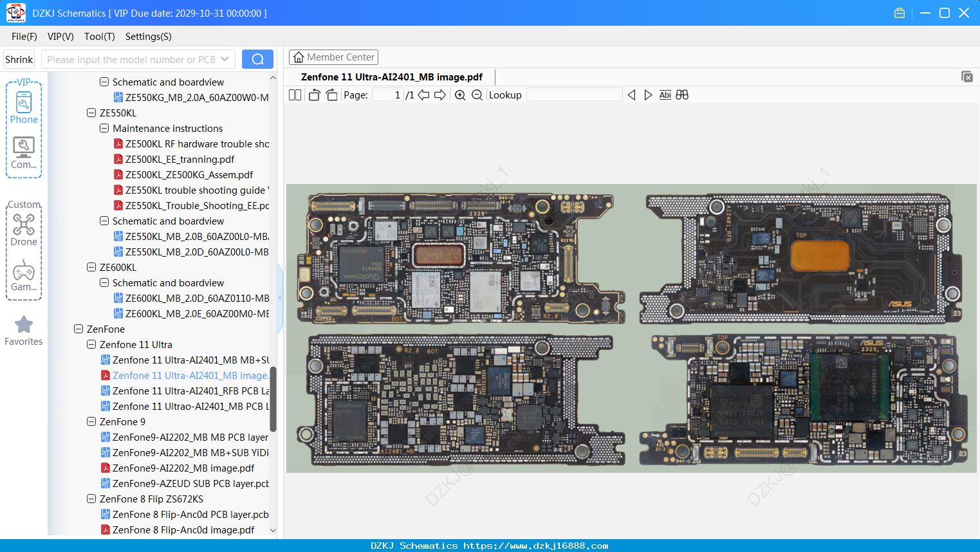Open the Computer category in sidebar

coord(24,153)
